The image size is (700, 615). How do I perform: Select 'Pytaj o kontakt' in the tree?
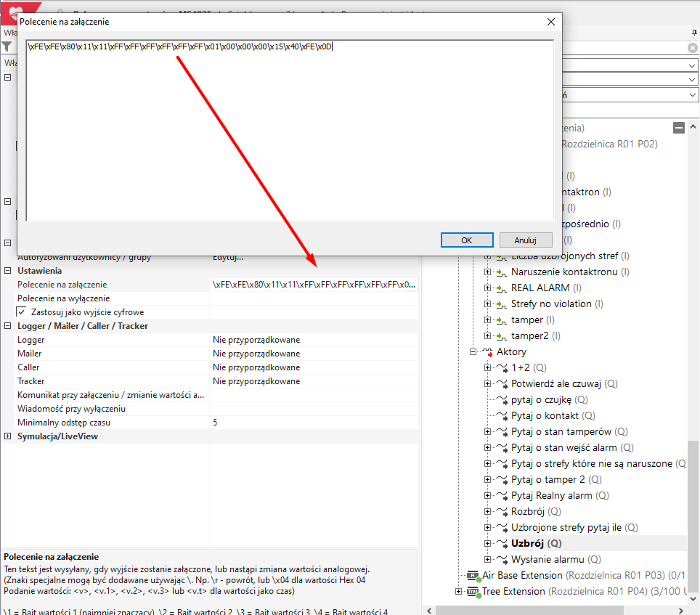pos(545,415)
